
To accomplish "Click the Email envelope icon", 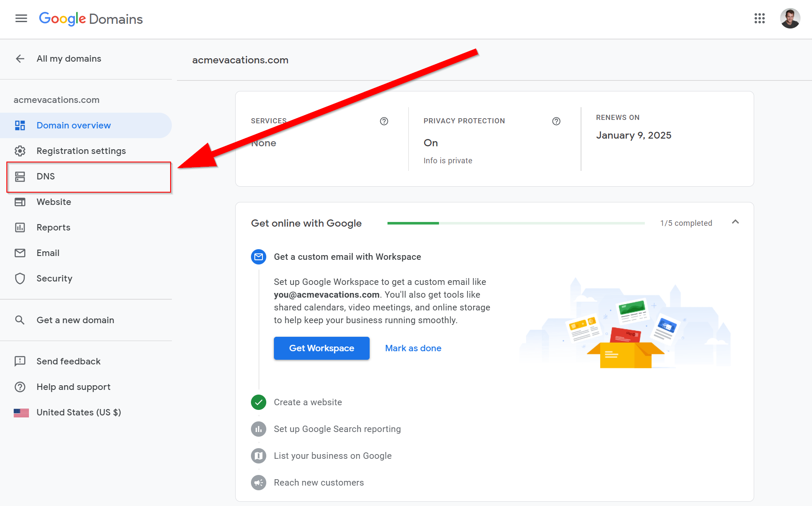I will tap(20, 253).
